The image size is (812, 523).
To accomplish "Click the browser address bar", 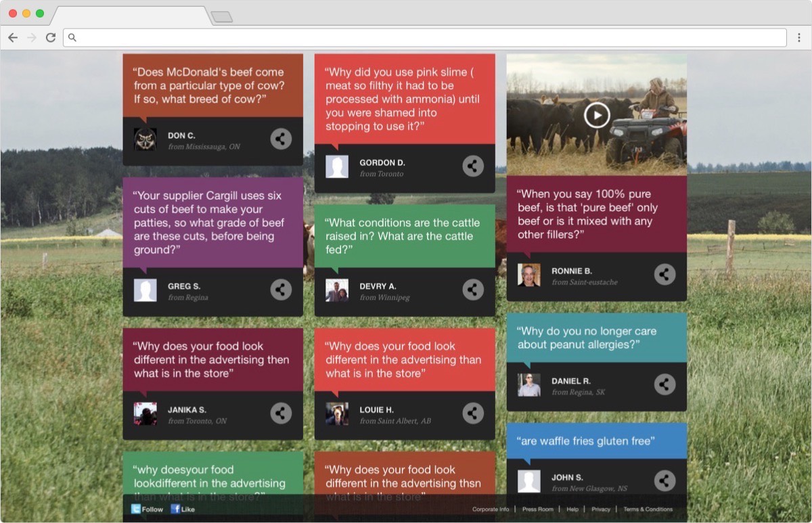I will click(426, 38).
